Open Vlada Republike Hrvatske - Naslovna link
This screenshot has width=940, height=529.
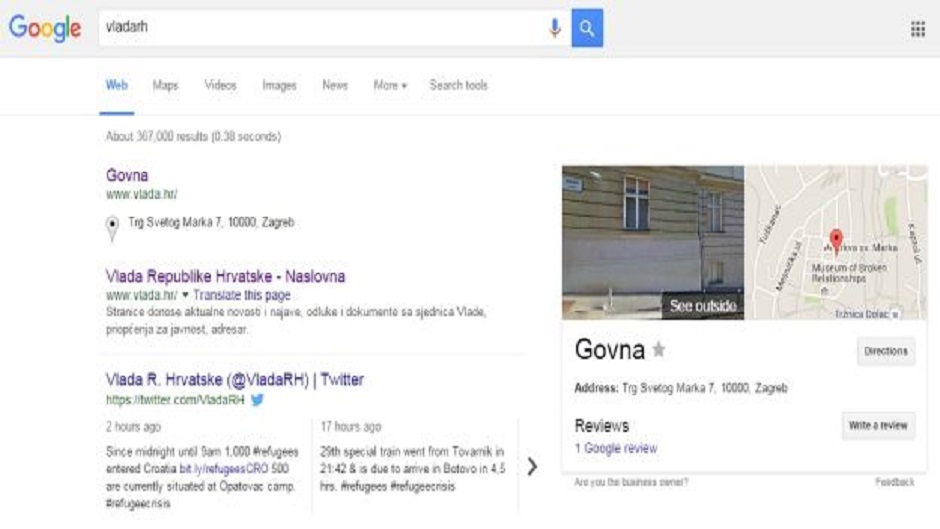(x=225, y=276)
